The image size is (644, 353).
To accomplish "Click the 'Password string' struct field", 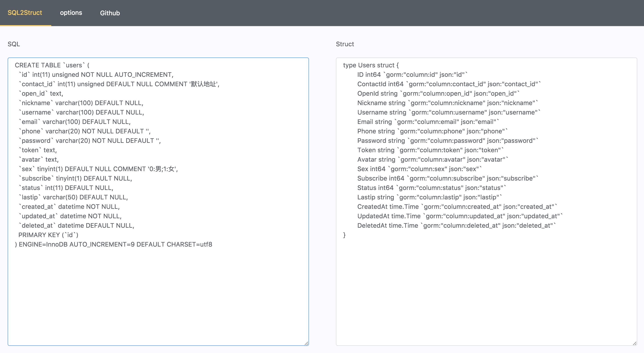I will (x=448, y=141).
